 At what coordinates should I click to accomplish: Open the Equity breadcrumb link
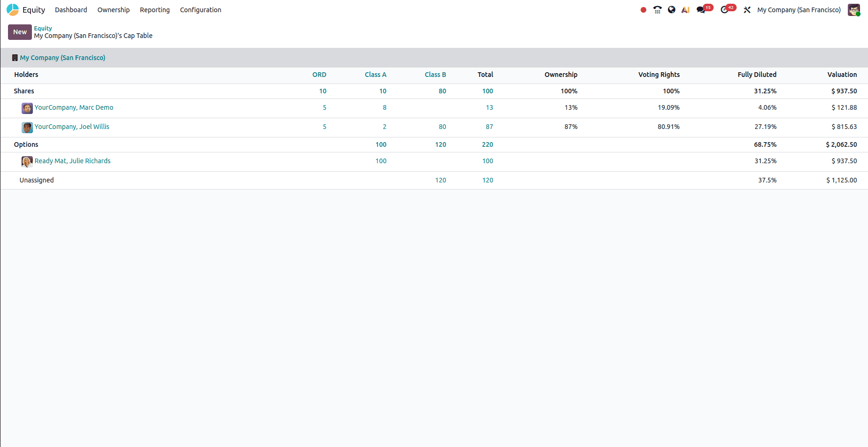point(43,28)
